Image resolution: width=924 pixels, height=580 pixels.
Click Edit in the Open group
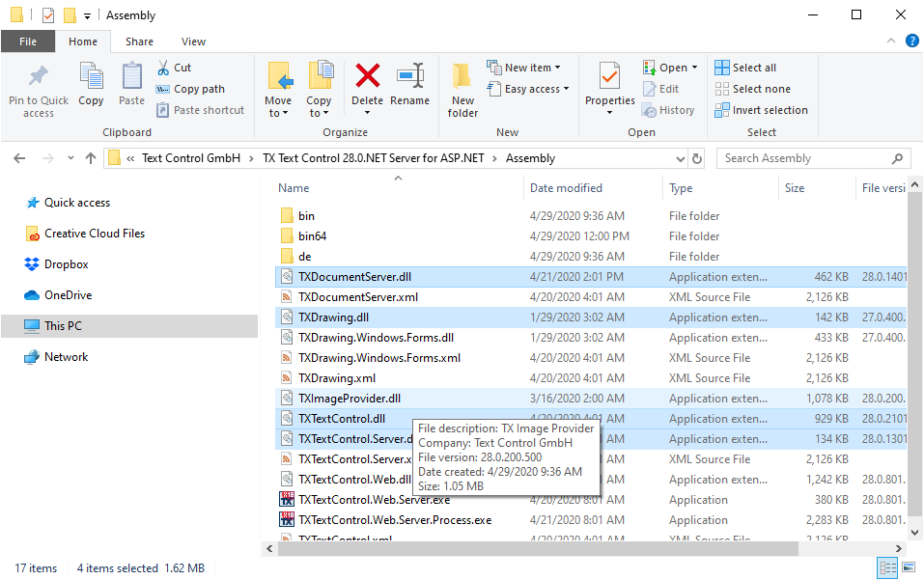tap(661, 89)
